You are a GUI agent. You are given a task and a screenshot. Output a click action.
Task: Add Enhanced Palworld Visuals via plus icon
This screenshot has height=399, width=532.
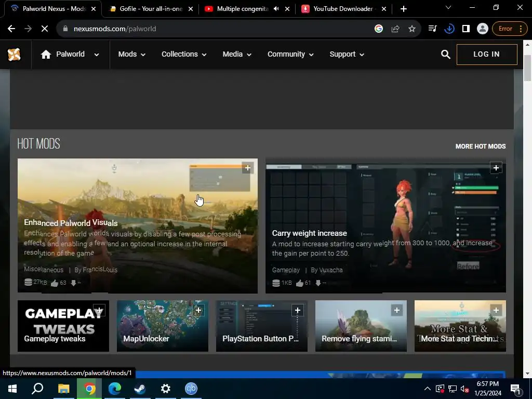coord(248,168)
